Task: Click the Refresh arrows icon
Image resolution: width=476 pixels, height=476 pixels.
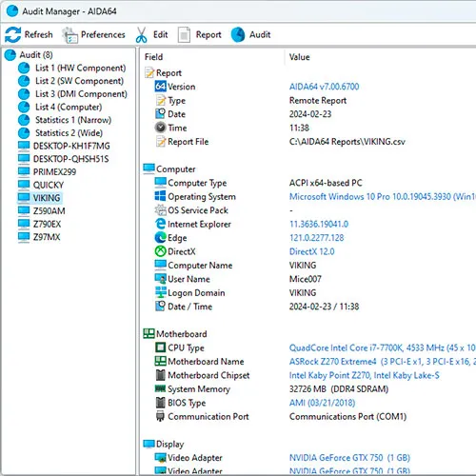Action: (12, 34)
